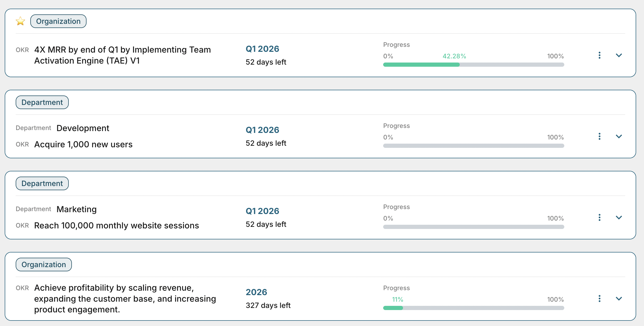The image size is (644, 326).
Task: Select the Department tag on the Development card
Action: [x=42, y=102]
